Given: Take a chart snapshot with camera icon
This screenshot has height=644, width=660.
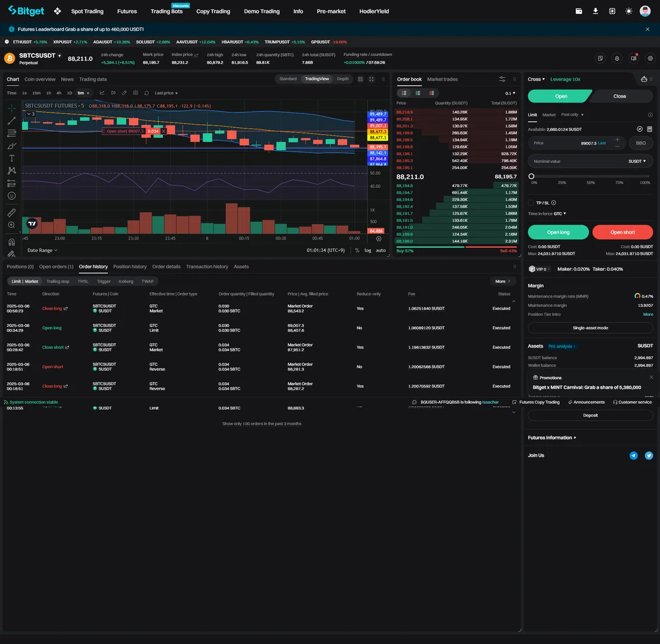Looking at the screenshot, I should [x=135, y=93].
